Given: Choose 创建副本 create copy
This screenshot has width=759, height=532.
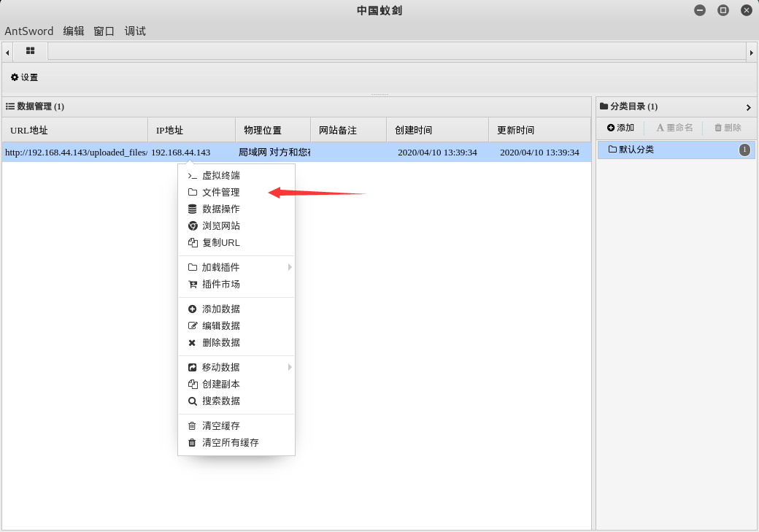Looking at the screenshot, I should click(236, 385).
